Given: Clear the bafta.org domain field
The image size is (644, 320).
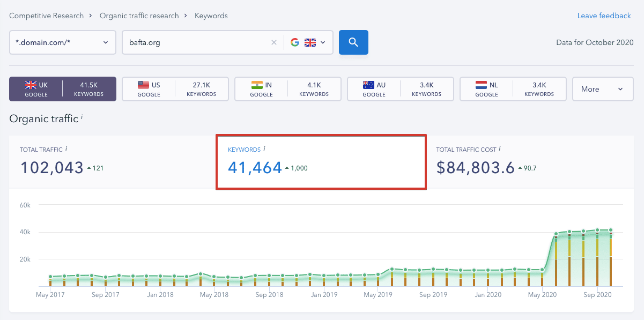Looking at the screenshot, I should [274, 42].
